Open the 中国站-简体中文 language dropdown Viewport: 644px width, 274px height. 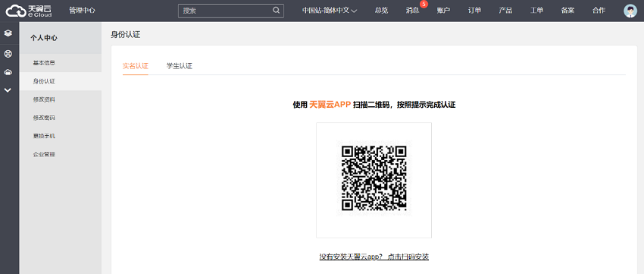point(330,11)
